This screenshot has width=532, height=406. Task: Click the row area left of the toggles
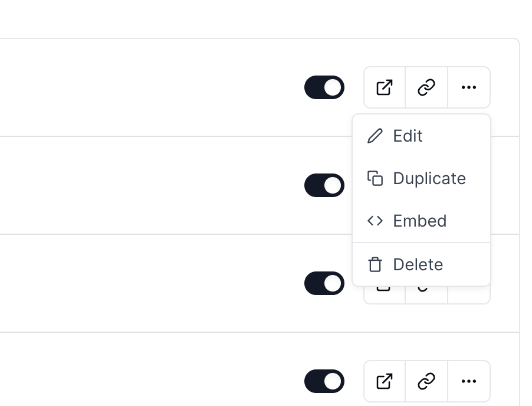pos(147,87)
